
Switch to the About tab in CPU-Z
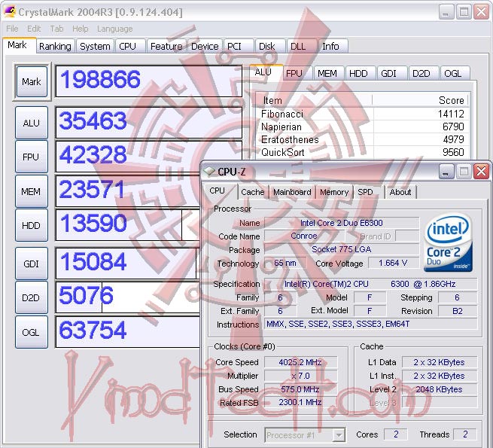[400, 192]
